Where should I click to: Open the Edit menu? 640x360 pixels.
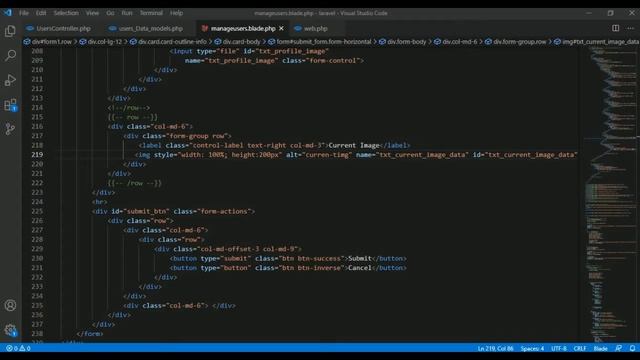(x=41, y=13)
